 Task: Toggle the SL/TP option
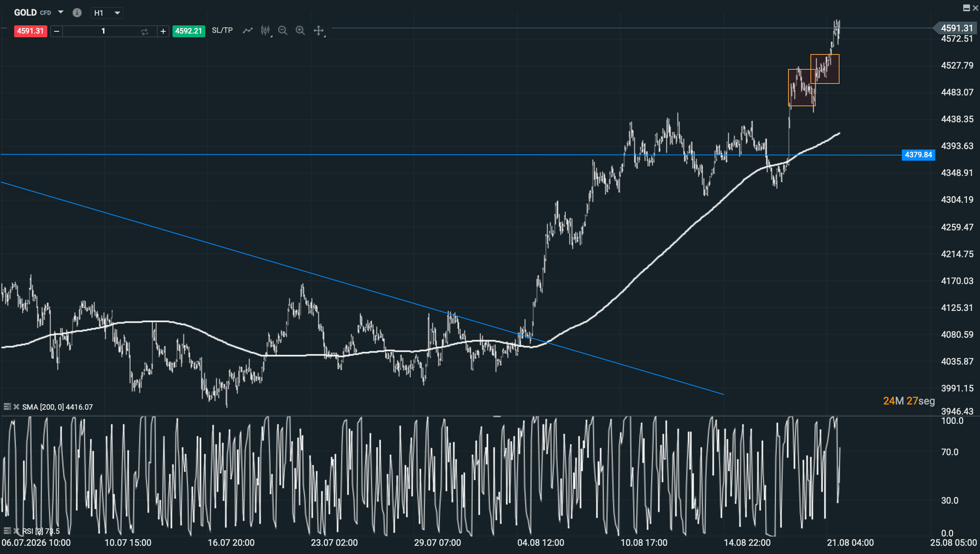click(222, 31)
